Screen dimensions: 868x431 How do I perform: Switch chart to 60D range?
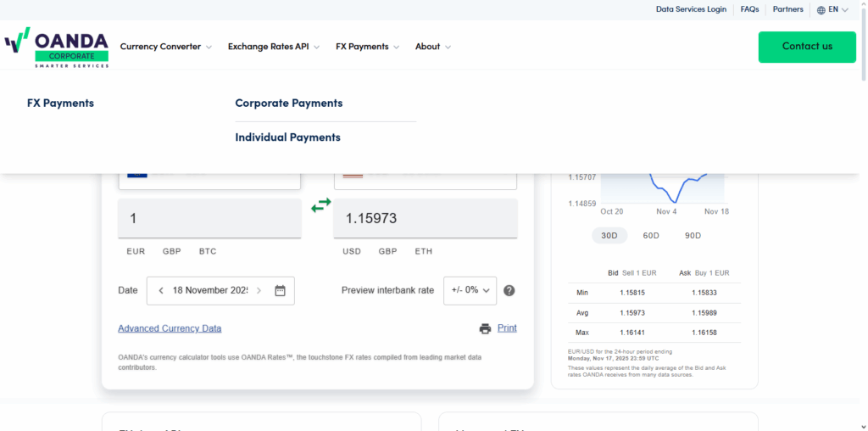650,235
